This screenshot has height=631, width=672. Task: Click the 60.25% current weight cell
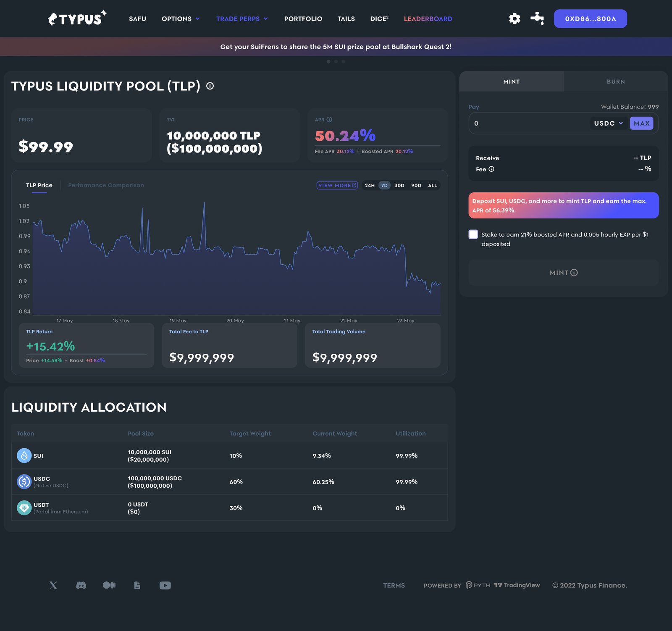[x=323, y=481]
